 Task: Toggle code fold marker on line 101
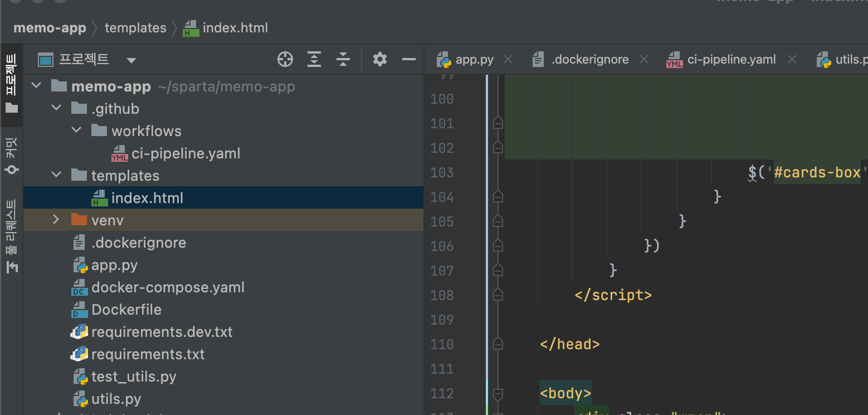pyautogui.click(x=498, y=123)
